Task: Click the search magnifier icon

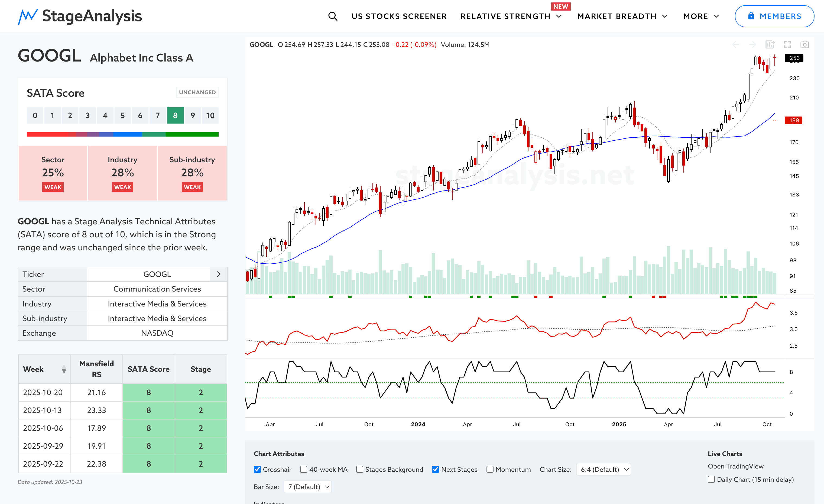Action: pos(332,16)
